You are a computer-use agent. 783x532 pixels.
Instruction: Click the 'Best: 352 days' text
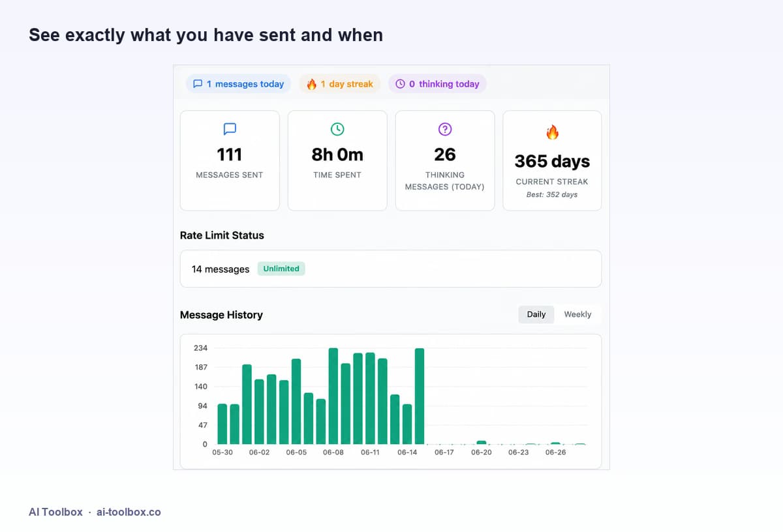pyautogui.click(x=552, y=194)
